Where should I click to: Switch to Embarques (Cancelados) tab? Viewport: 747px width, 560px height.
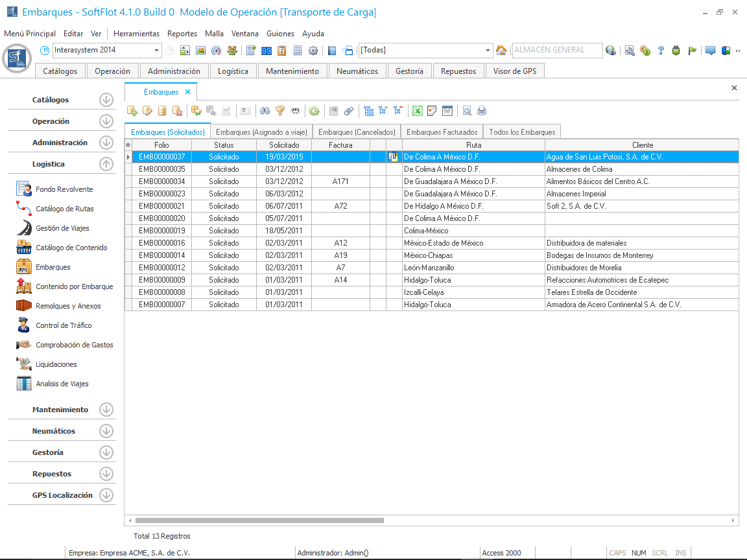(x=357, y=132)
